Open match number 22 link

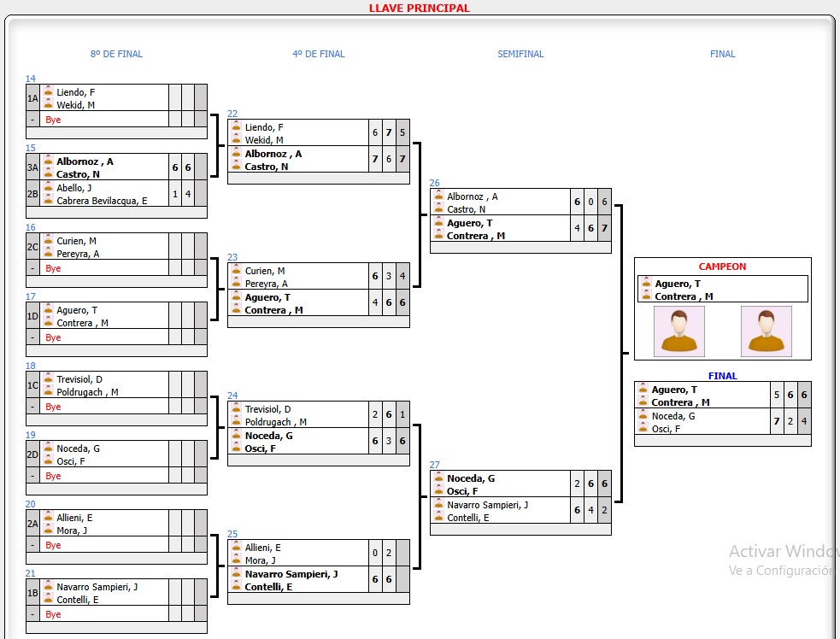232,114
